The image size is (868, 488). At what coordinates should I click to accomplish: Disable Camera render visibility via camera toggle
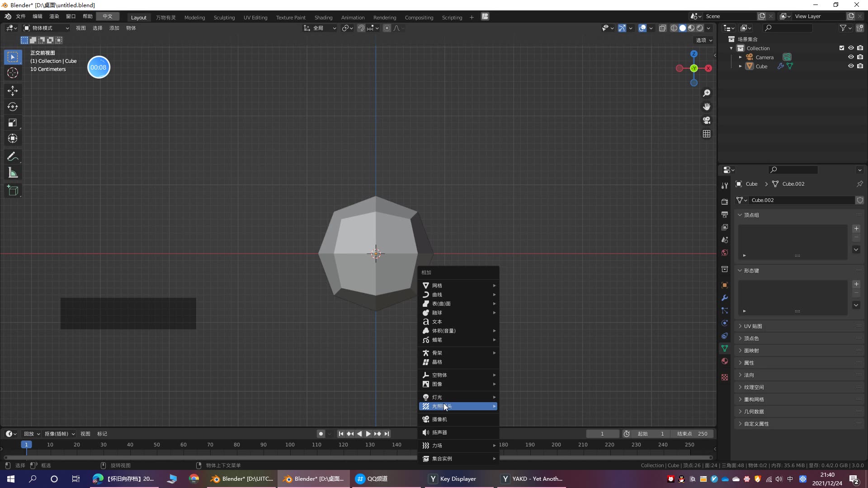860,57
